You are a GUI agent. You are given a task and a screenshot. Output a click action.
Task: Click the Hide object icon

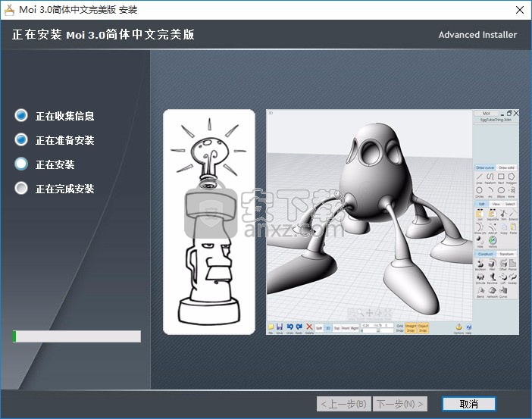tap(480, 240)
